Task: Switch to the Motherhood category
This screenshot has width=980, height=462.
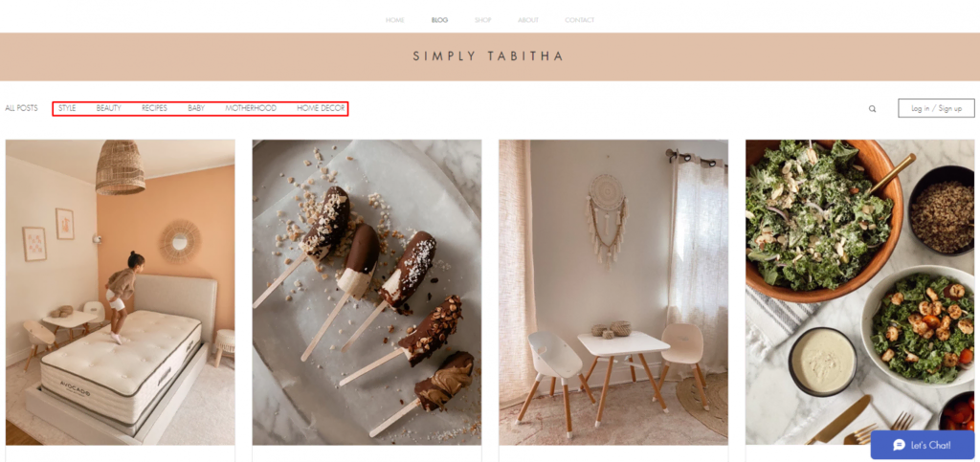Action: click(251, 108)
